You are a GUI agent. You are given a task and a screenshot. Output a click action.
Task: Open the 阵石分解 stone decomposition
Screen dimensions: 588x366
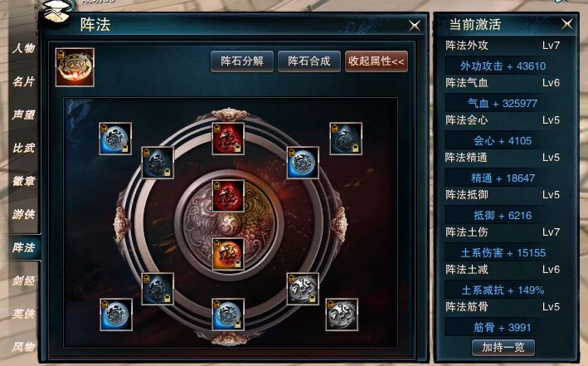(242, 61)
